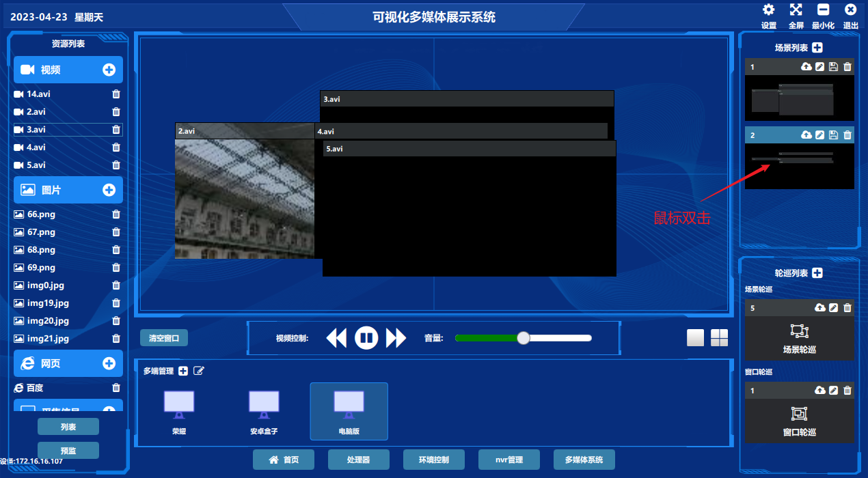Delete scene 1 with its trash icon
Image resolution: width=868 pixels, height=478 pixels.
coord(847,67)
